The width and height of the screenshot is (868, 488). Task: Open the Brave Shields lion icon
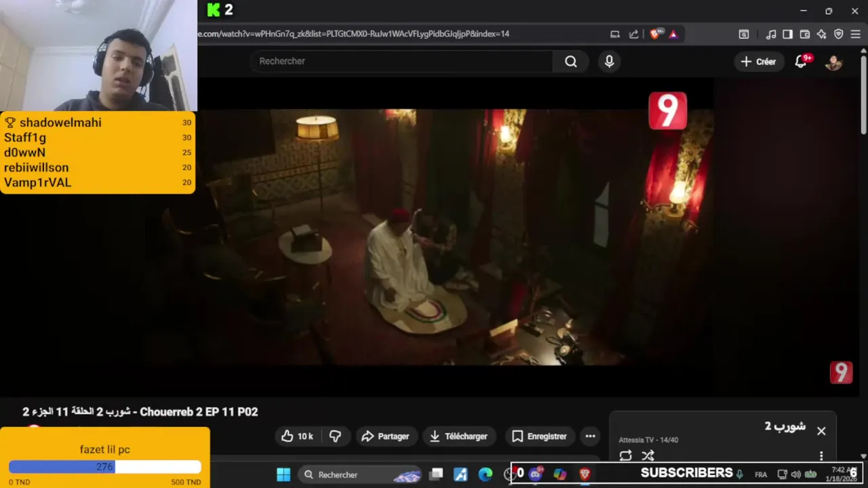pos(654,34)
